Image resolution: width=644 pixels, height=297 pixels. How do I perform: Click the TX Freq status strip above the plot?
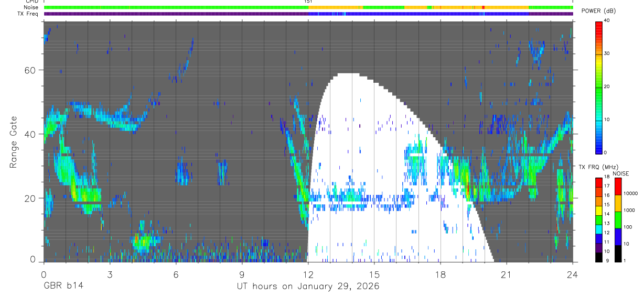[x=308, y=14]
